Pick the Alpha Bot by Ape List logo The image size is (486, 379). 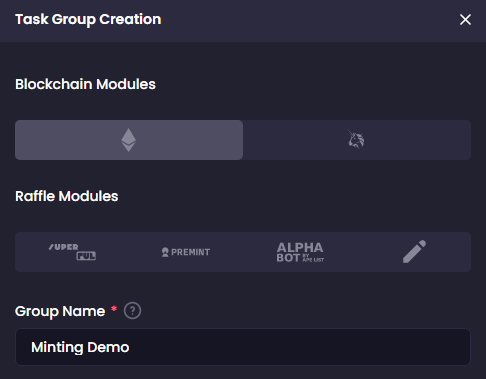pyautogui.click(x=300, y=252)
